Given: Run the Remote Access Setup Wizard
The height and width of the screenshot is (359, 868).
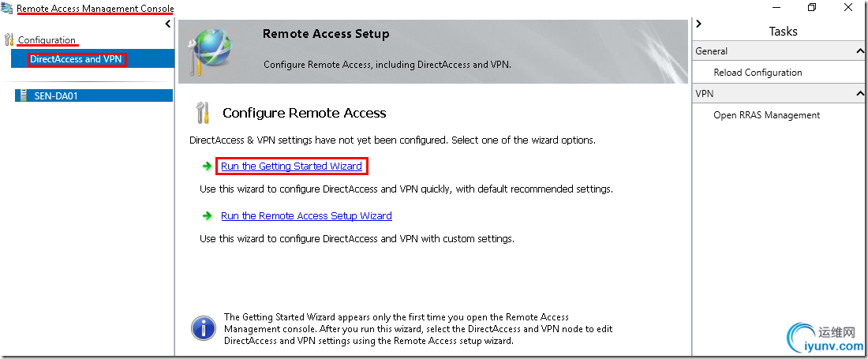Looking at the screenshot, I should (306, 215).
